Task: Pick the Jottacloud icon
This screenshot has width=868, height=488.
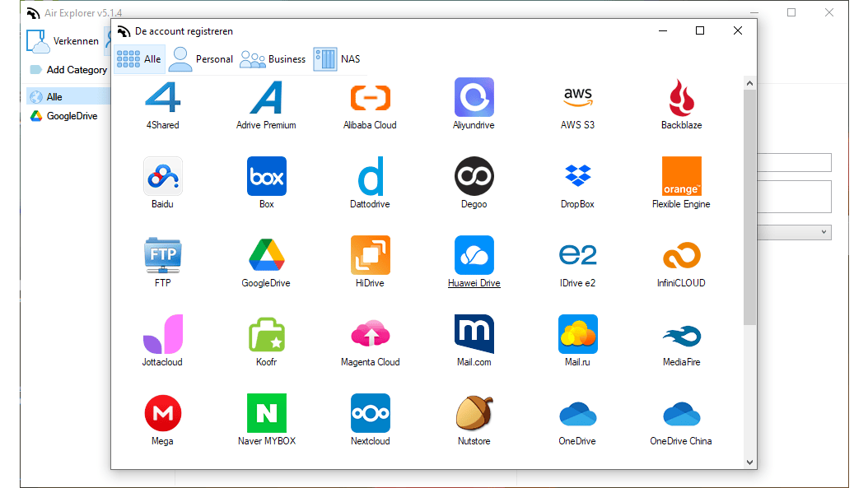Action: click(x=163, y=334)
